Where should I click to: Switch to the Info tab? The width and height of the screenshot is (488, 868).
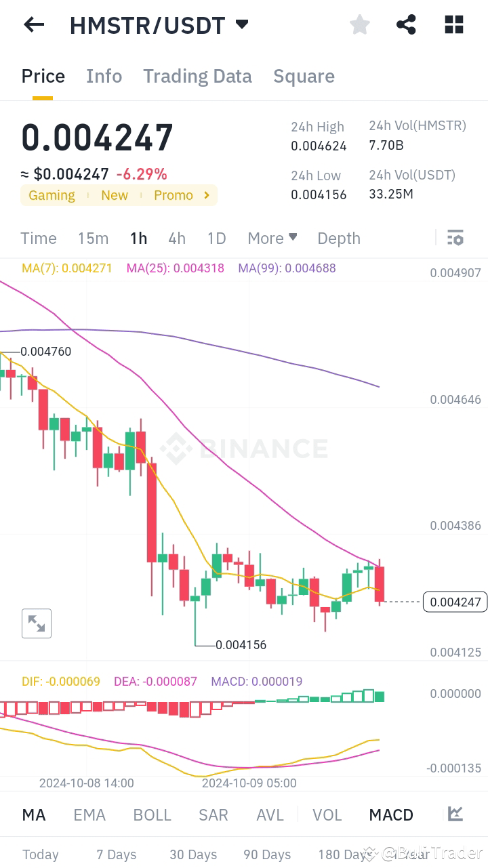click(104, 76)
